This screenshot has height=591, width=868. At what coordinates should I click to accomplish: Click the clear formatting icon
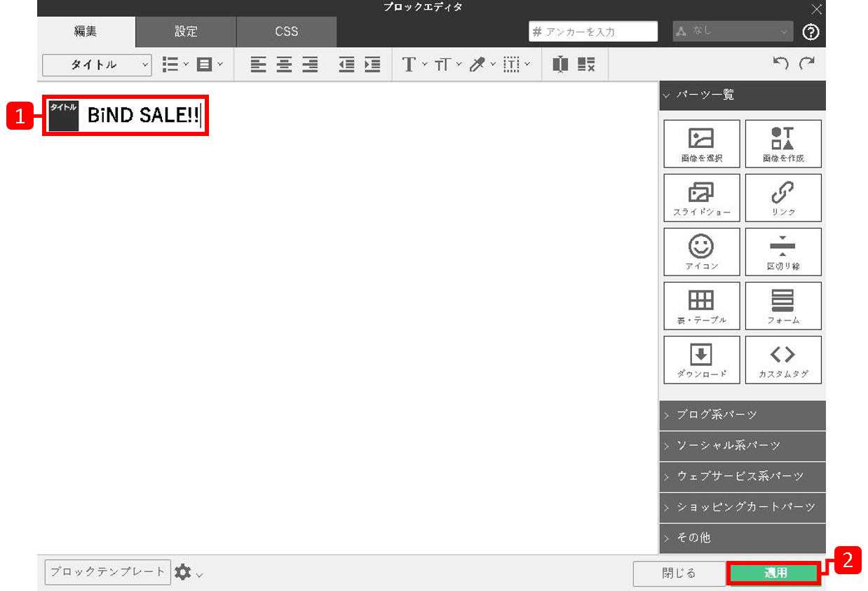[x=586, y=64]
